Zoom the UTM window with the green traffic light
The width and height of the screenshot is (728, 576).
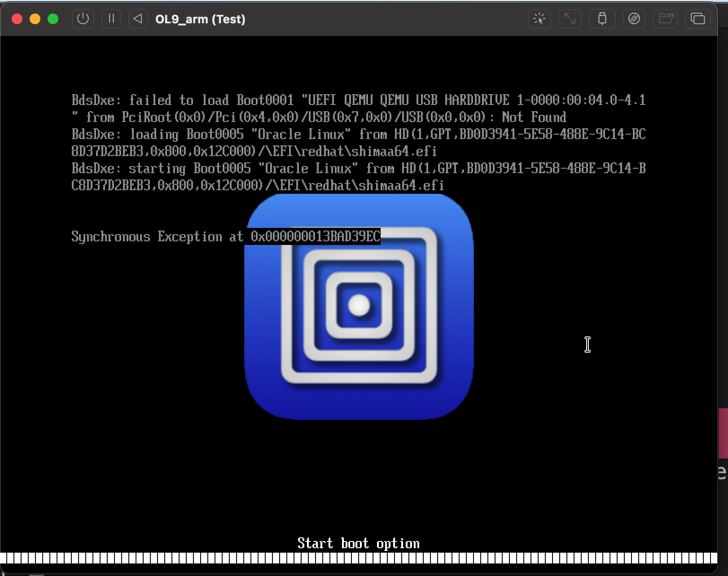click(x=53, y=19)
